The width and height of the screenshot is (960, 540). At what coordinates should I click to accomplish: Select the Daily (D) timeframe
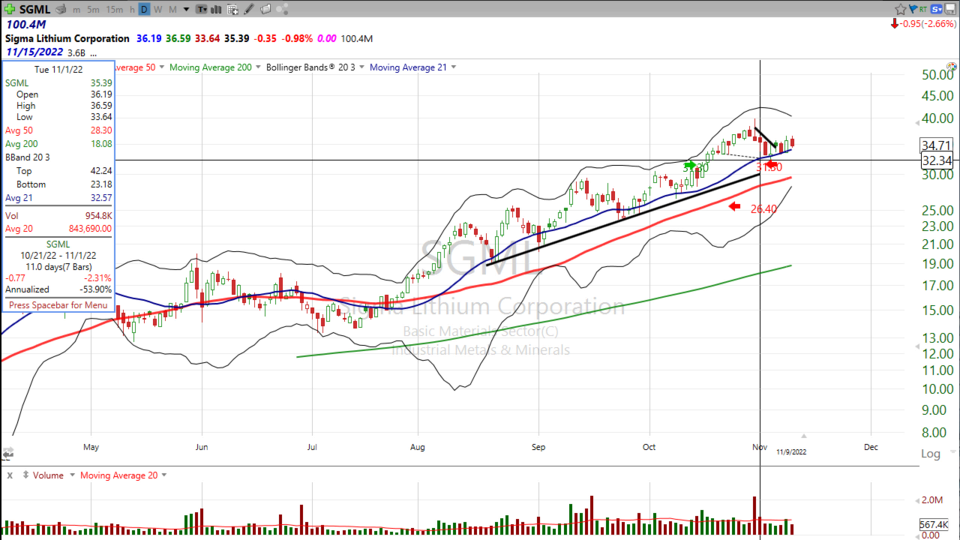coord(145,9)
